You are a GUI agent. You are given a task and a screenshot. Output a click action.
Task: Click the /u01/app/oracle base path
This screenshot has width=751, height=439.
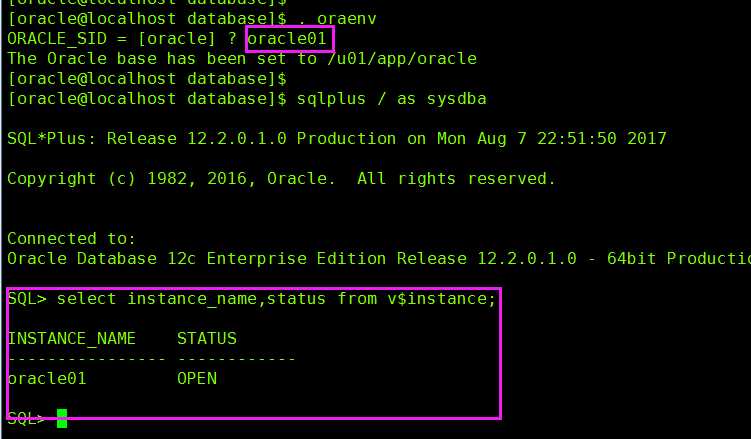401,58
